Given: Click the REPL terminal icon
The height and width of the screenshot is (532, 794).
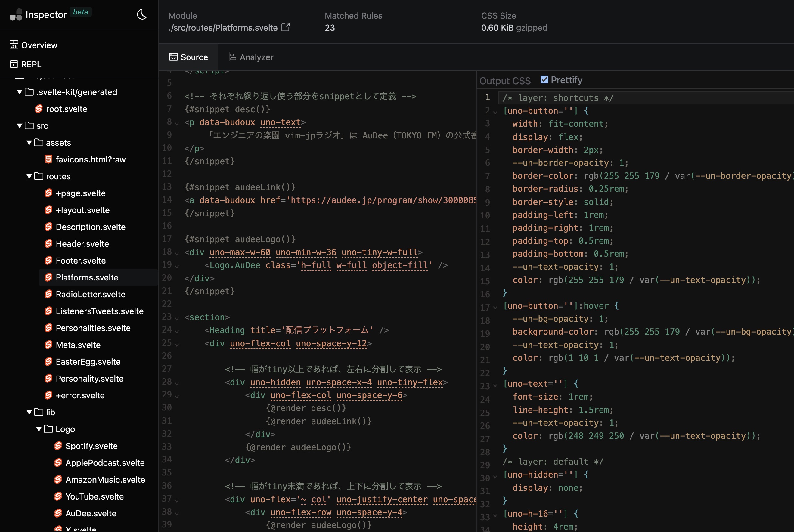Looking at the screenshot, I should click(x=14, y=64).
